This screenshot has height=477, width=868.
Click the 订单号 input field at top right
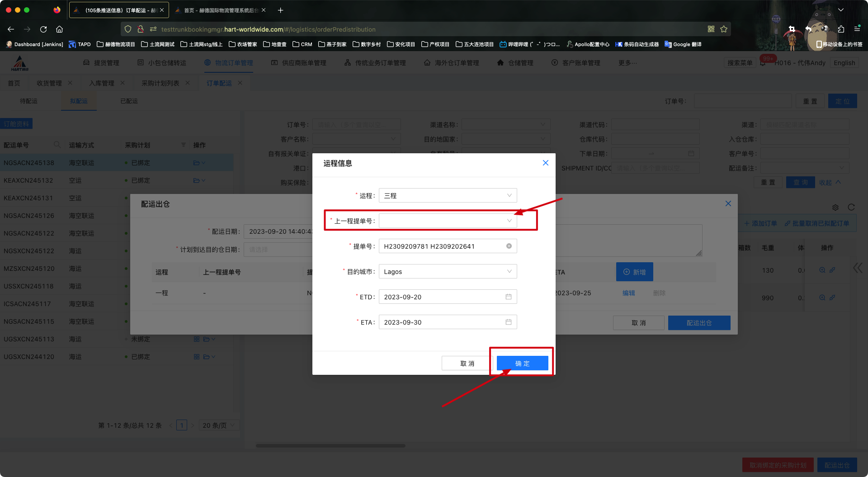click(x=743, y=101)
